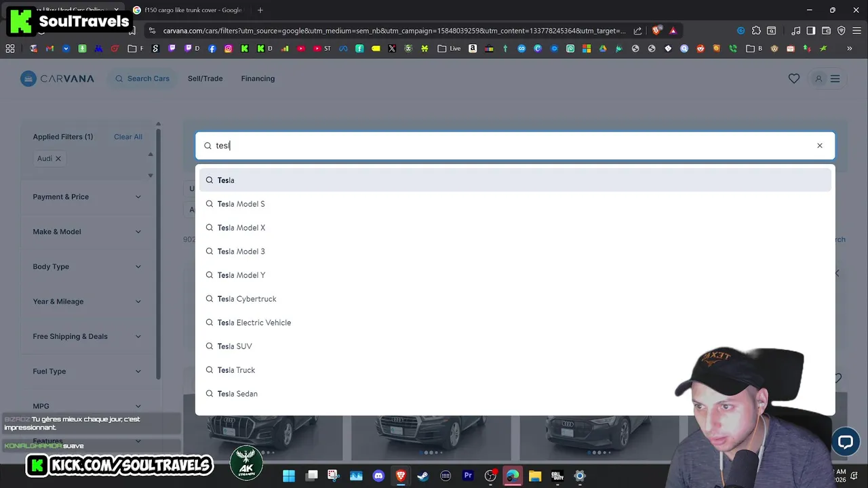This screenshot has width=868, height=488.
Task: Open the Twitch bookmark icon
Action: [172, 49]
